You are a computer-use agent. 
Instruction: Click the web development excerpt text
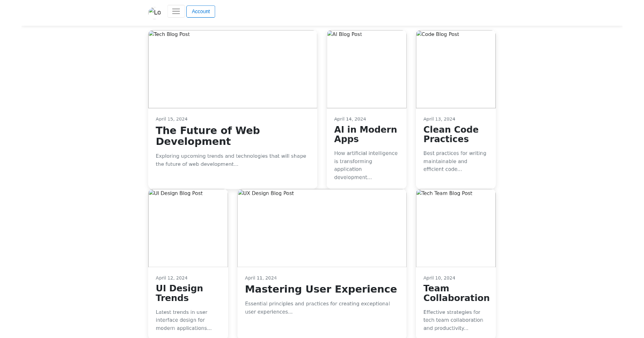(x=231, y=160)
